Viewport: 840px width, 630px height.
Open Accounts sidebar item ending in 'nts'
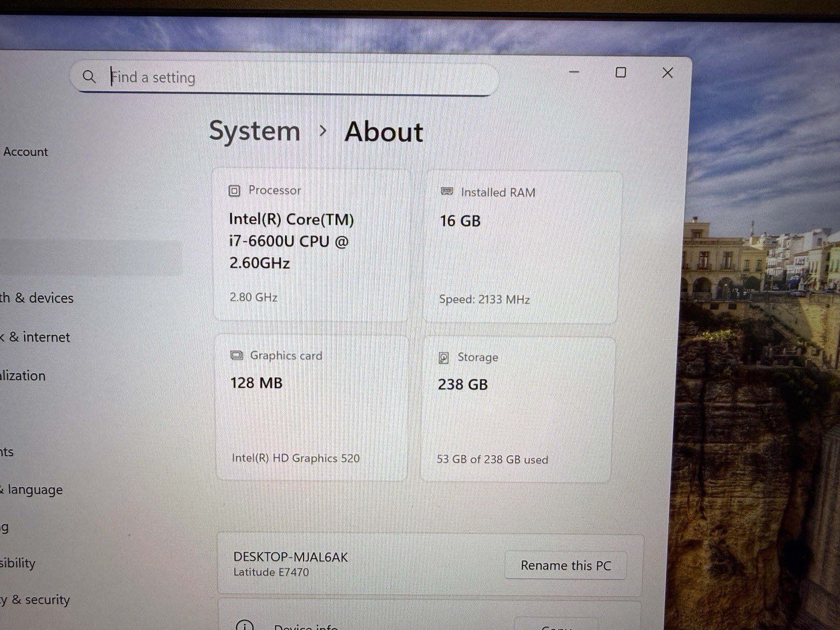[x=7, y=452]
